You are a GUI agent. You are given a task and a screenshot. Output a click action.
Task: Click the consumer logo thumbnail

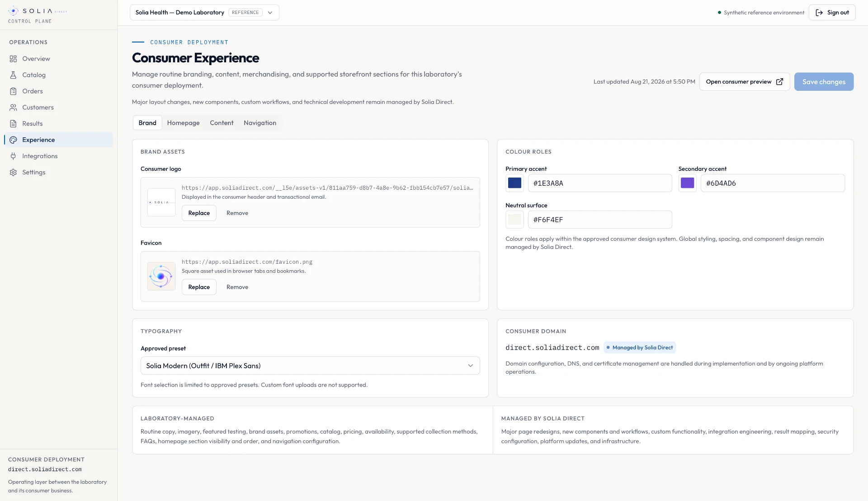(161, 202)
